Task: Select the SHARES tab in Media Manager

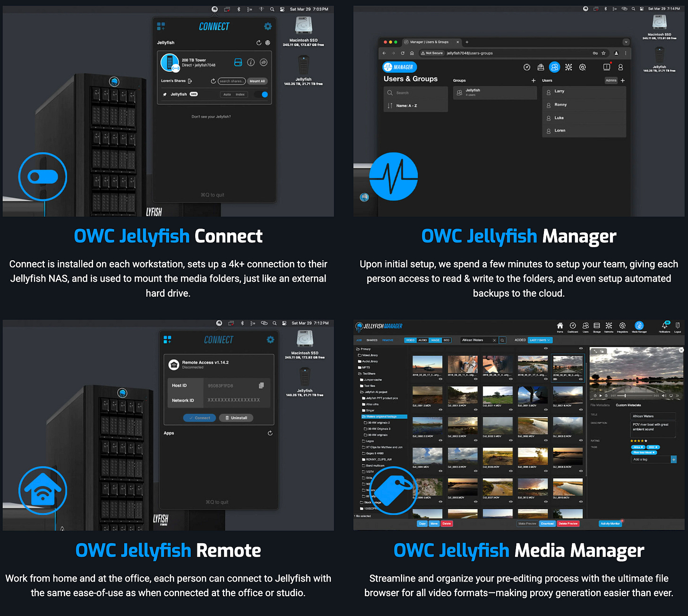Action: tap(372, 340)
